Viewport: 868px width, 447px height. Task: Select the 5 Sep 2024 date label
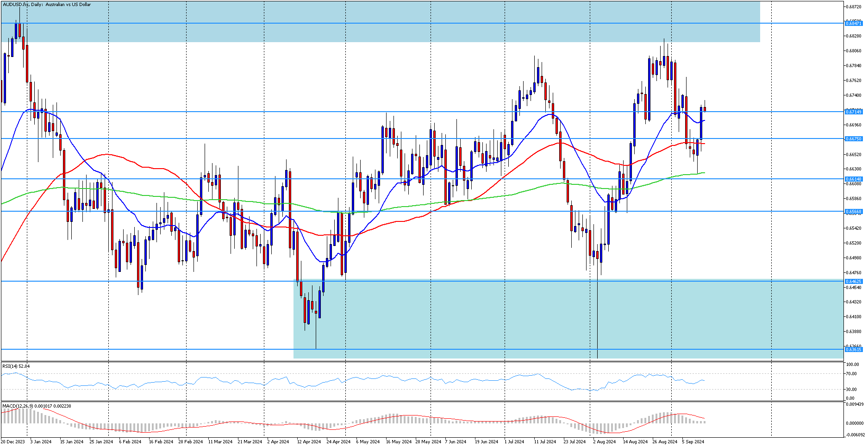(693, 441)
